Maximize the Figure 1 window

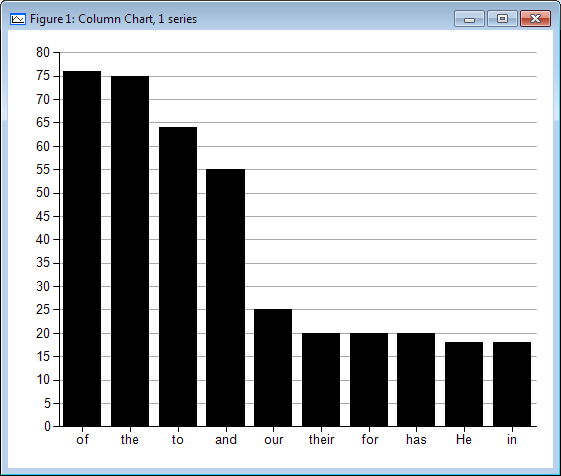pyautogui.click(x=502, y=19)
